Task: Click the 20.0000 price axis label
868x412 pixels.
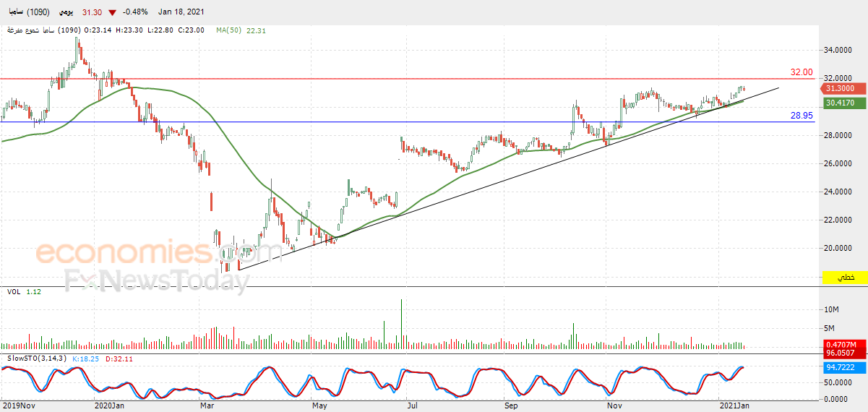Action: coord(838,248)
